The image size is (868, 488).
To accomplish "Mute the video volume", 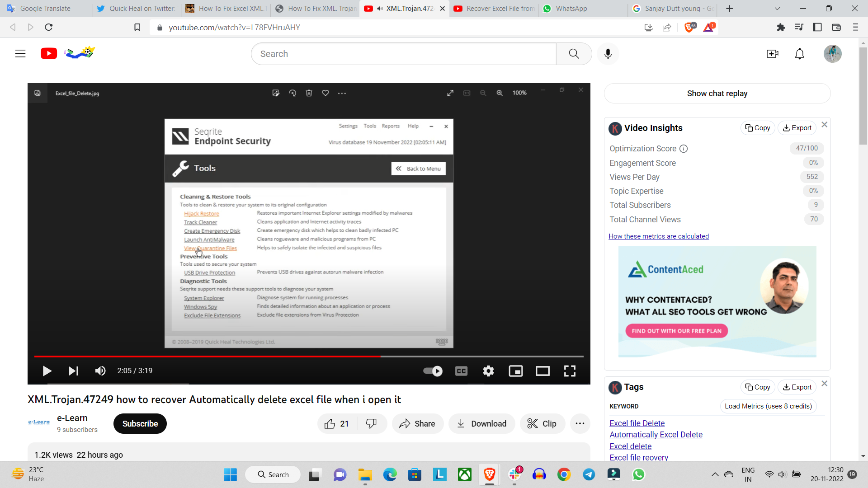I will 100,371.
